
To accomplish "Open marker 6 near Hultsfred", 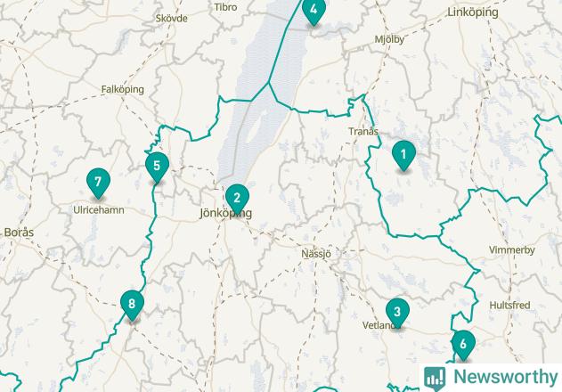I will click(463, 345).
